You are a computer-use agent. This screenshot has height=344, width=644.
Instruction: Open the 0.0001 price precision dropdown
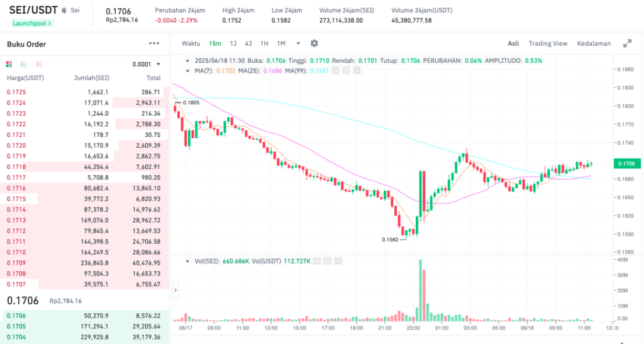coord(146,64)
